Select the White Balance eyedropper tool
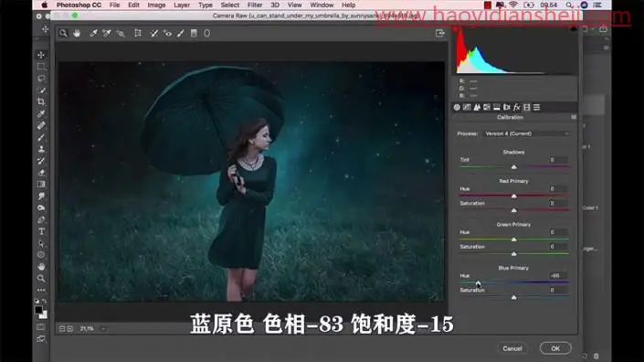 [93, 33]
